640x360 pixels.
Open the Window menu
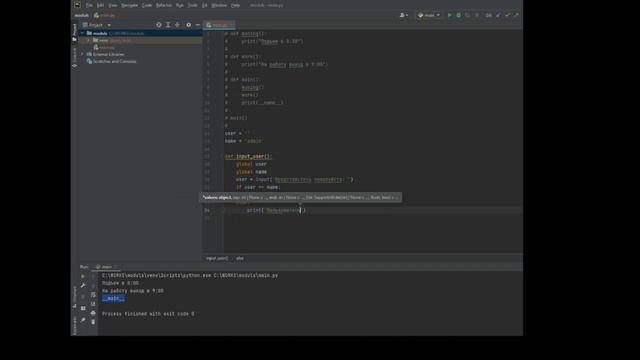(219, 5)
